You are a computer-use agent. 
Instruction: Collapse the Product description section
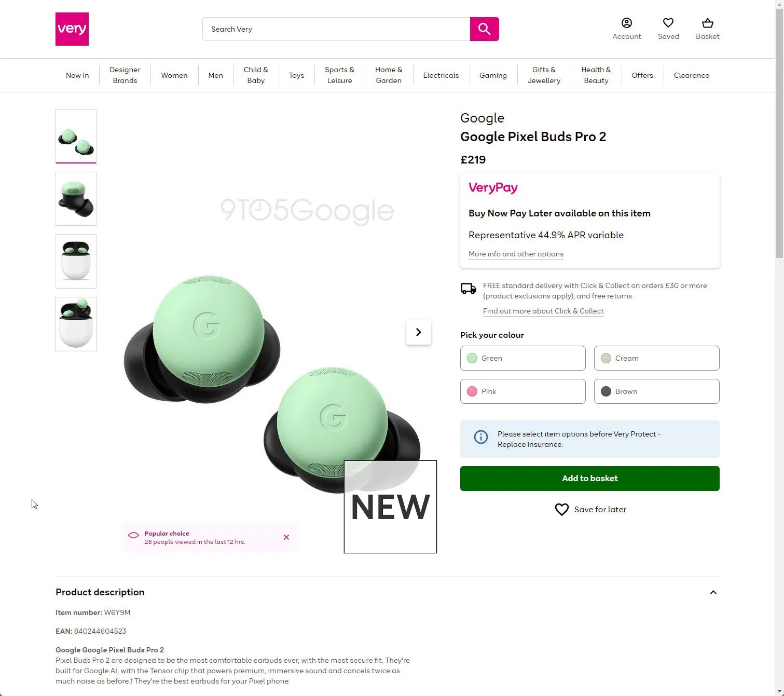tap(713, 592)
